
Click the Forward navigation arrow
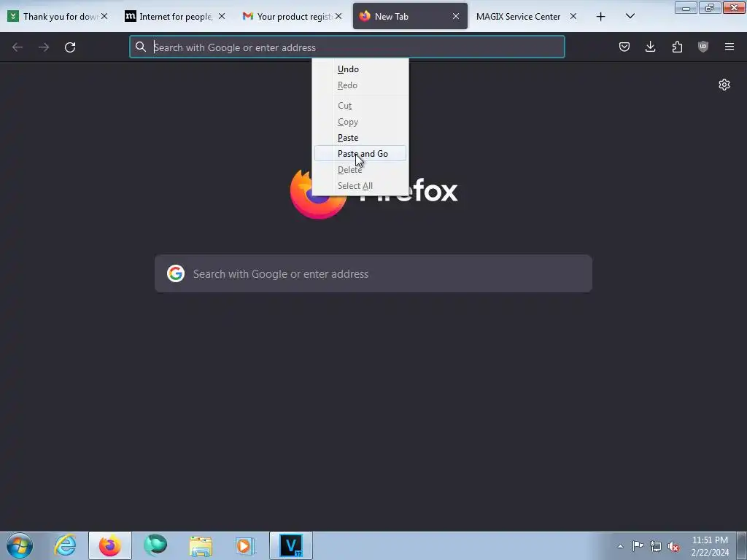click(44, 47)
